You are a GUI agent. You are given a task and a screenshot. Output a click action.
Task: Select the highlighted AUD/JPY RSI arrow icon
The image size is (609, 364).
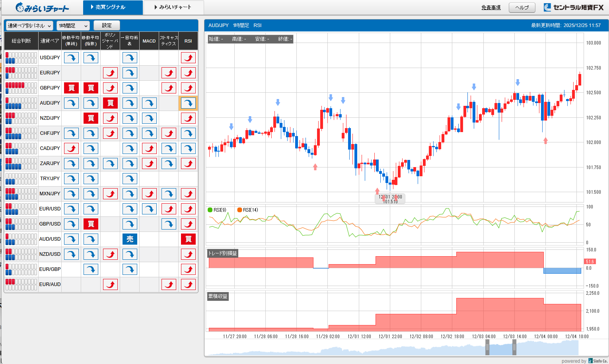click(x=188, y=103)
